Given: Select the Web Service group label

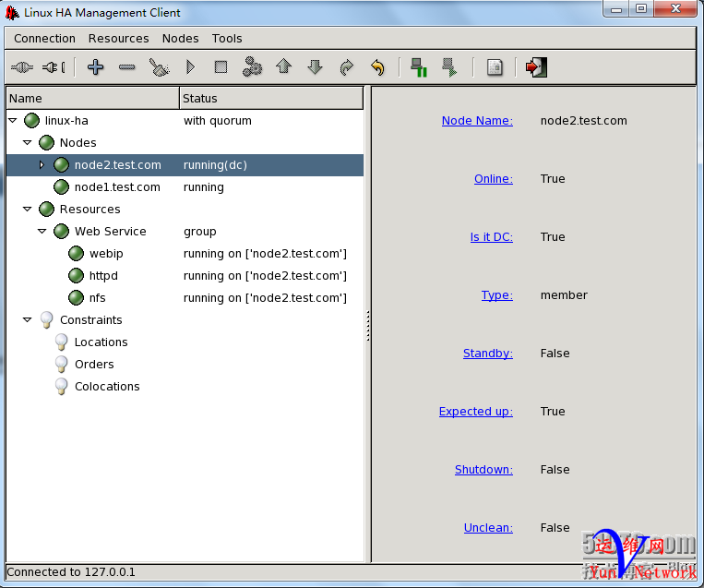Looking at the screenshot, I should [x=111, y=232].
